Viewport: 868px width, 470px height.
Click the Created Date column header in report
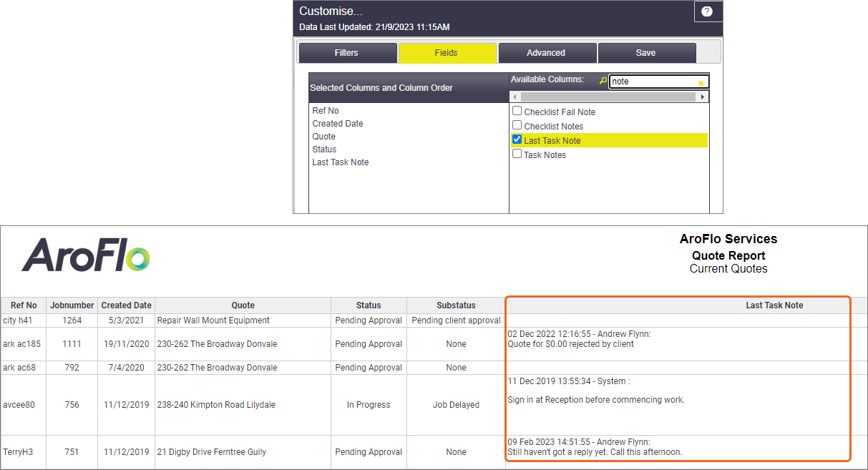[126, 305]
